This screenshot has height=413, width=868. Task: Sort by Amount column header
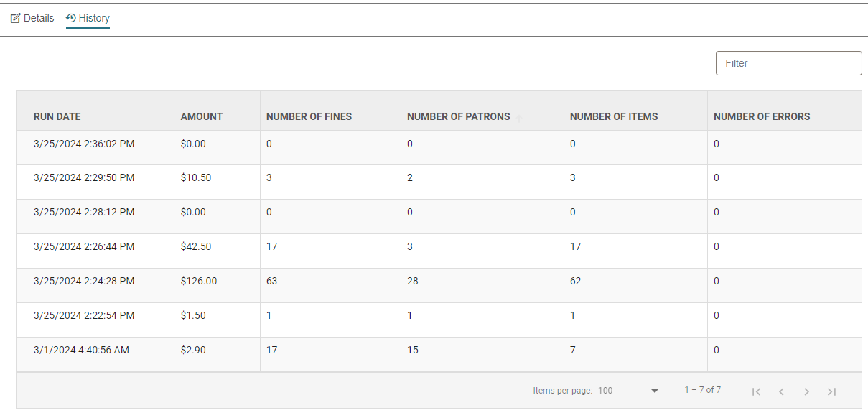[202, 116]
